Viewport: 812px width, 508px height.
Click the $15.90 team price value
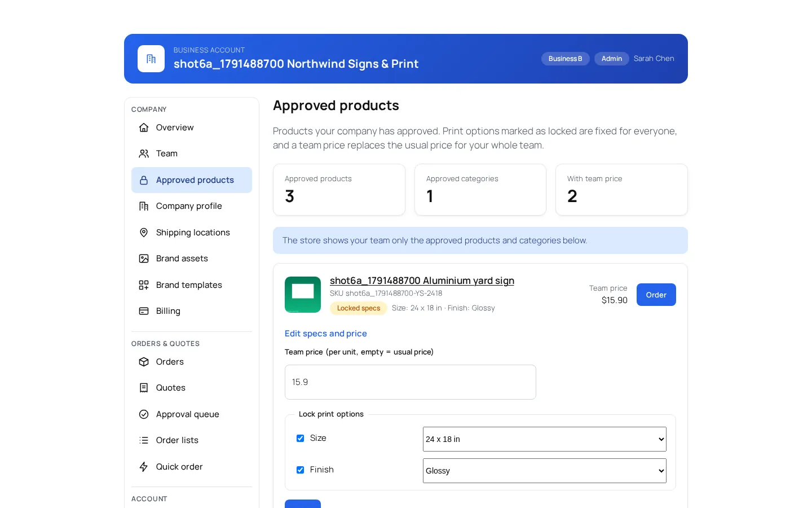pos(615,300)
